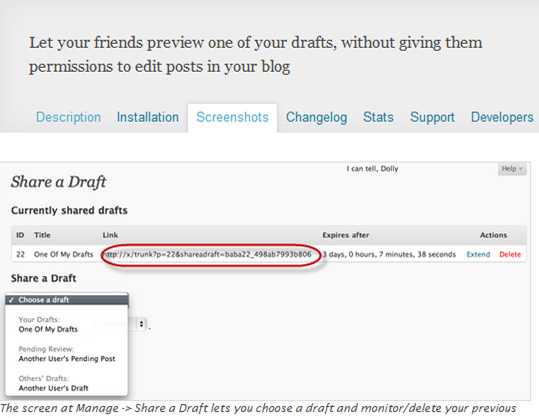Open the Changelog tab
The height and width of the screenshot is (418, 539).
coord(317,118)
